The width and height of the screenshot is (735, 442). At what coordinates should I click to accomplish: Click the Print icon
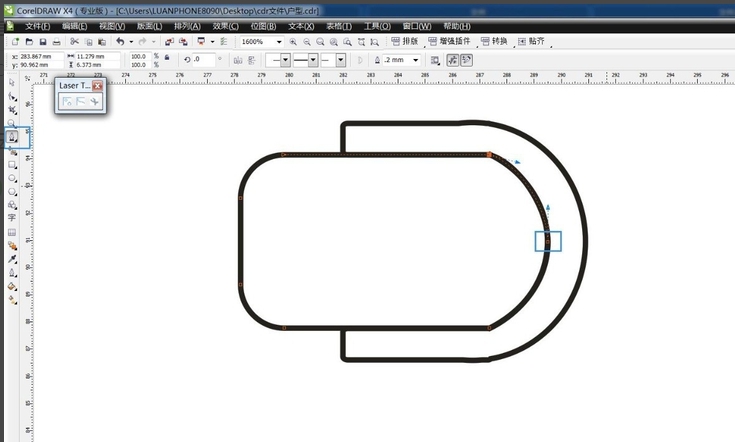click(59, 42)
